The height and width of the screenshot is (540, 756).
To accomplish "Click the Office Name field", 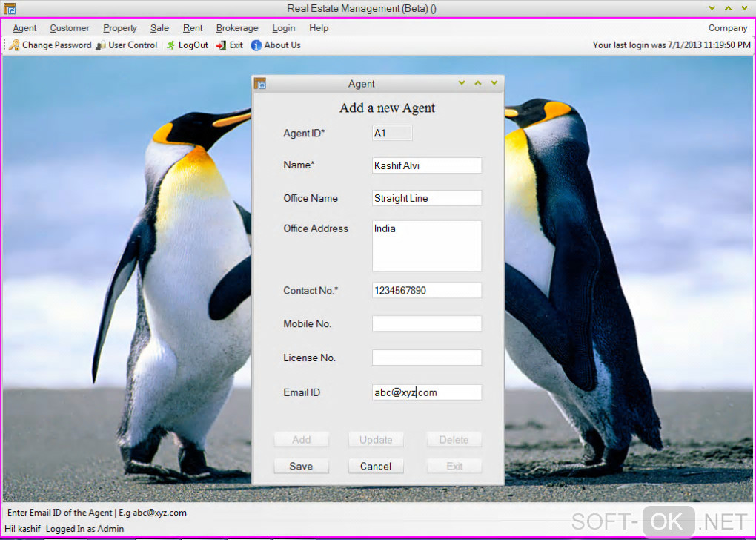I will pyautogui.click(x=427, y=198).
